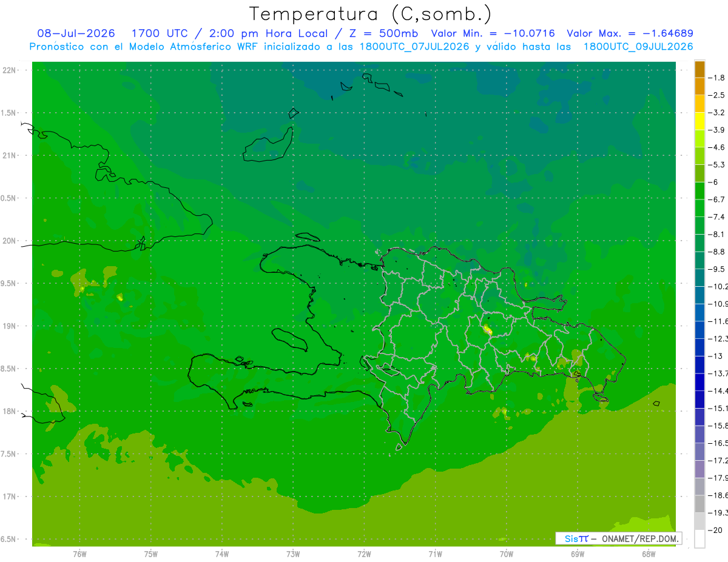Viewport: 728px width, 562px height.
Task: Click the legend value "-20"
Action: (716, 530)
